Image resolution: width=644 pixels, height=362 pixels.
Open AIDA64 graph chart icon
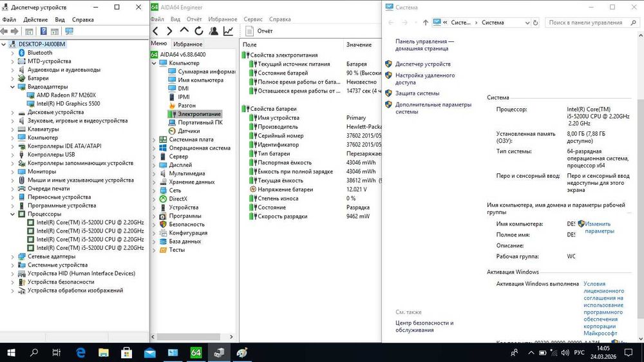(x=228, y=31)
